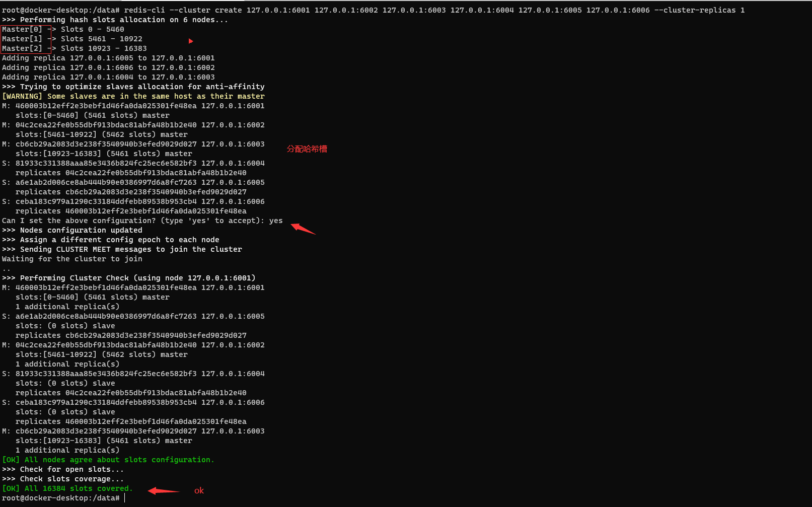The width and height of the screenshot is (812, 507).
Task: Click the 'Master[2] -> Slots 10923 - 16383' line
Action: 75,48
